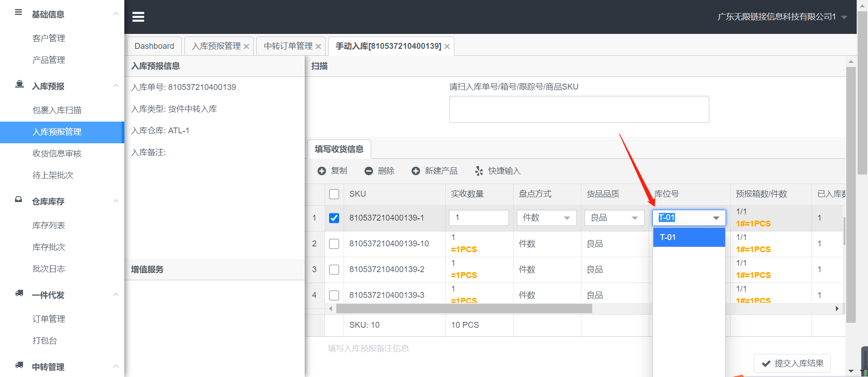Click the 库位号 column header
This screenshot has width=868, height=377.
[690, 194]
